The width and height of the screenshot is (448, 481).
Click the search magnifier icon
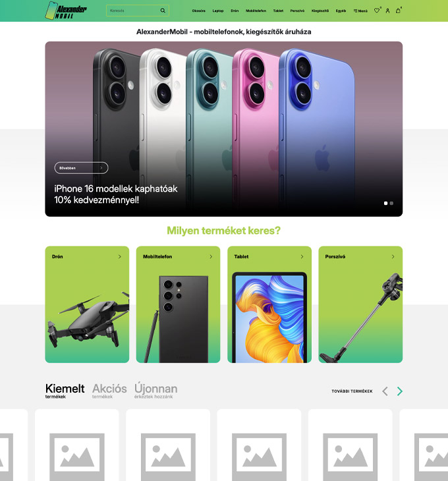163,11
